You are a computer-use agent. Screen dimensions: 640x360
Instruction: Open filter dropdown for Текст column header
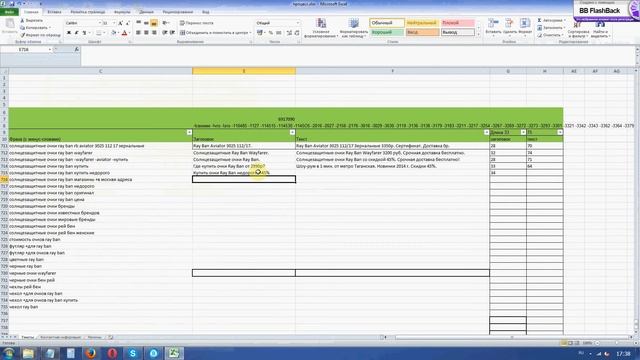click(x=486, y=132)
